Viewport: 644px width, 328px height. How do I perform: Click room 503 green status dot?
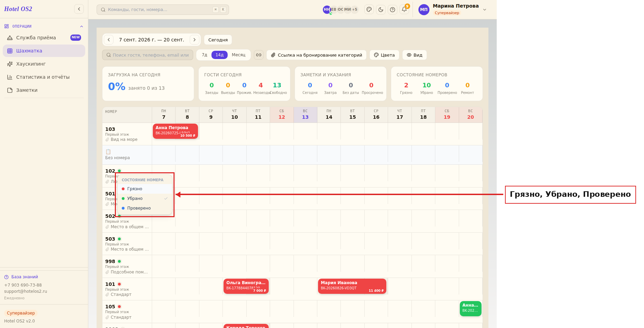tap(119, 239)
